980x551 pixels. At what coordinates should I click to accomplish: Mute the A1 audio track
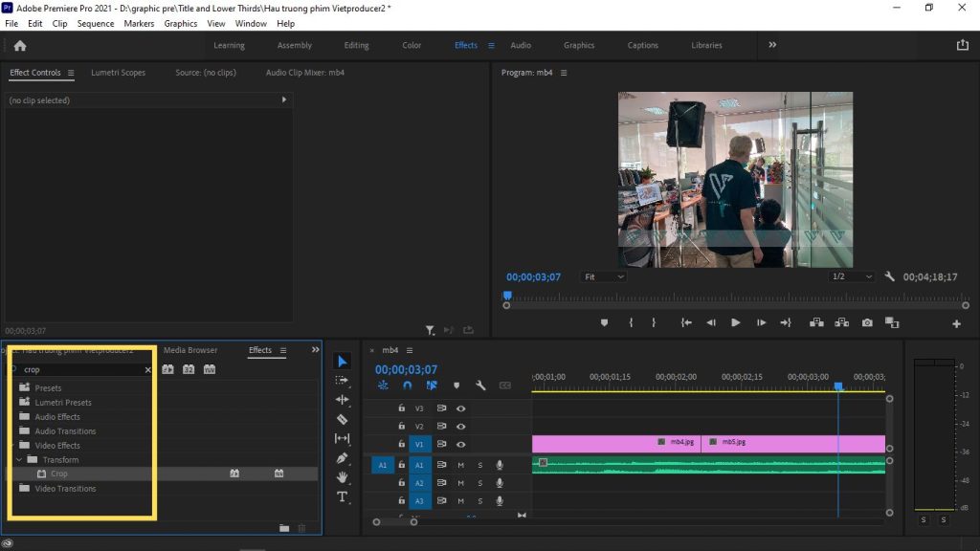point(461,464)
